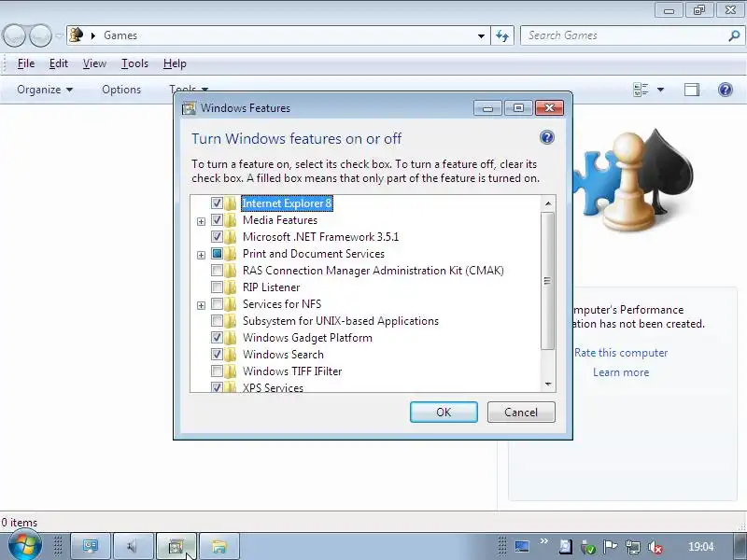Open the first taskbar button with a monitor icon
Viewport: 747px width, 560px height.
coord(91,546)
